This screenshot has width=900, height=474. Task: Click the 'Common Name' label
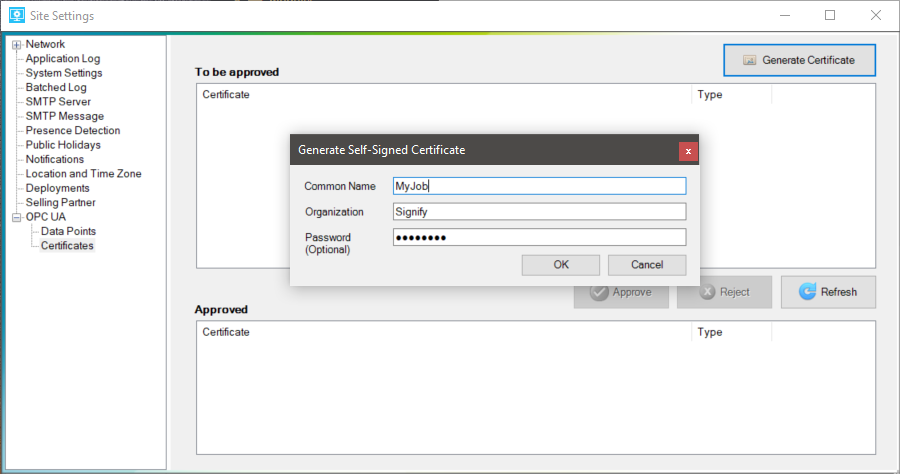pos(340,187)
